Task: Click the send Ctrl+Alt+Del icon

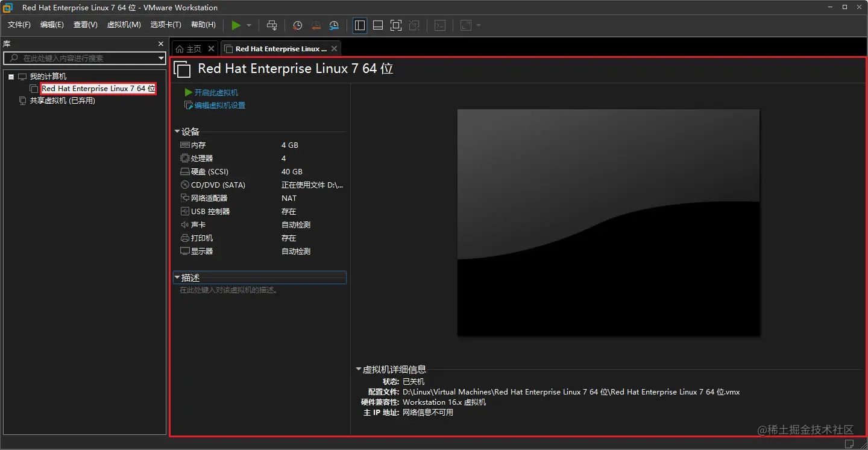Action: pos(272,25)
